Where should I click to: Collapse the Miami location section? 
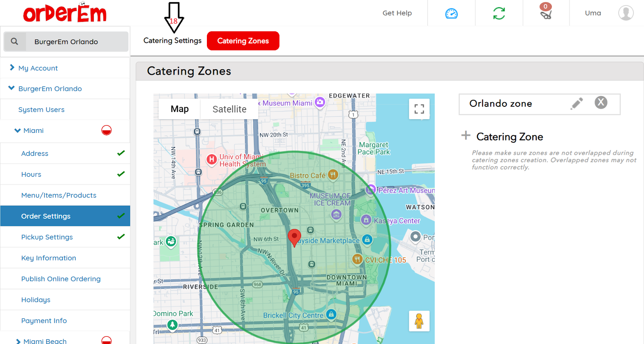17,131
